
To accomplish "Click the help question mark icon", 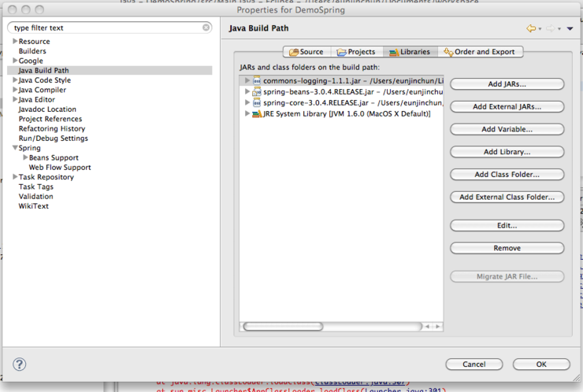I will coord(20,364).
